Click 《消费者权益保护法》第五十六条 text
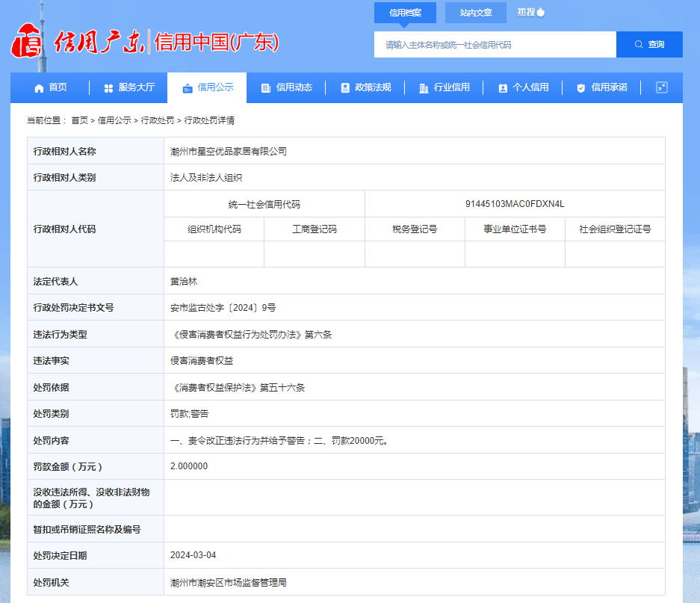700x603 pixels. [238, 388]
